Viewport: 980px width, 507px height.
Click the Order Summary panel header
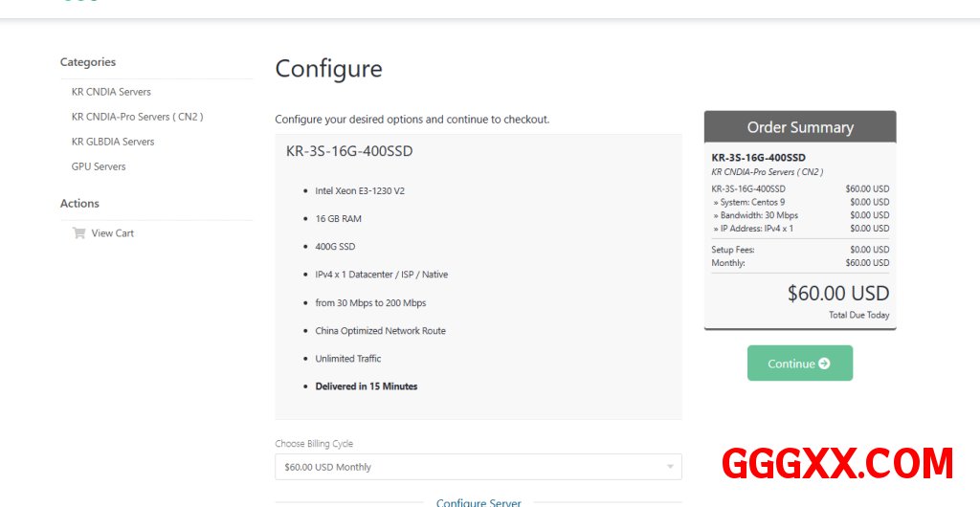[x=800, y=127]
